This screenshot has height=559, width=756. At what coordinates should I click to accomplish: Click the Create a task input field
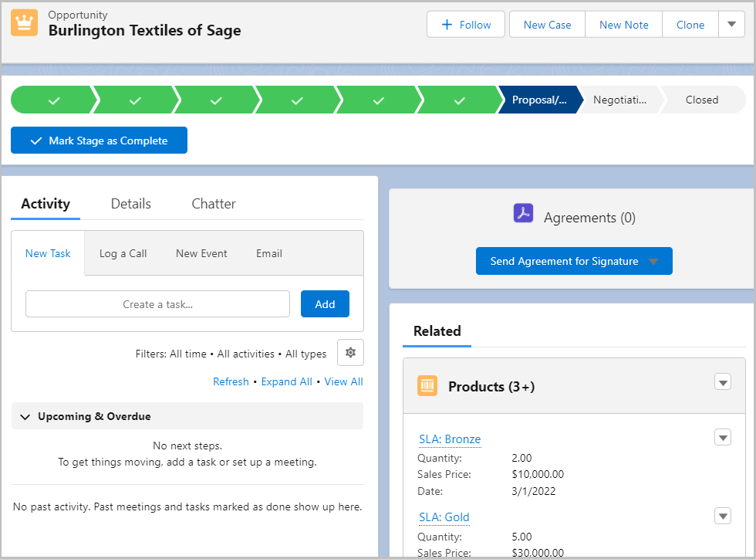[158, 304]
